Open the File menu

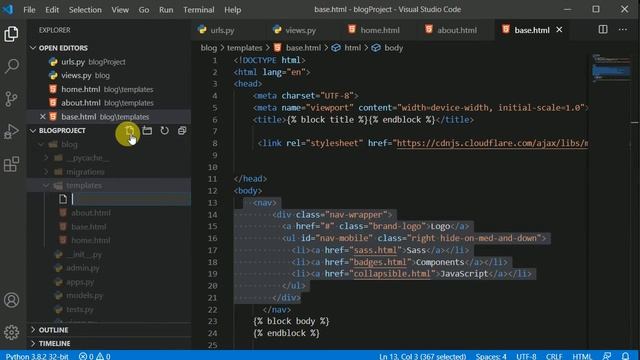pyautogui.click(x=29, y=9)
